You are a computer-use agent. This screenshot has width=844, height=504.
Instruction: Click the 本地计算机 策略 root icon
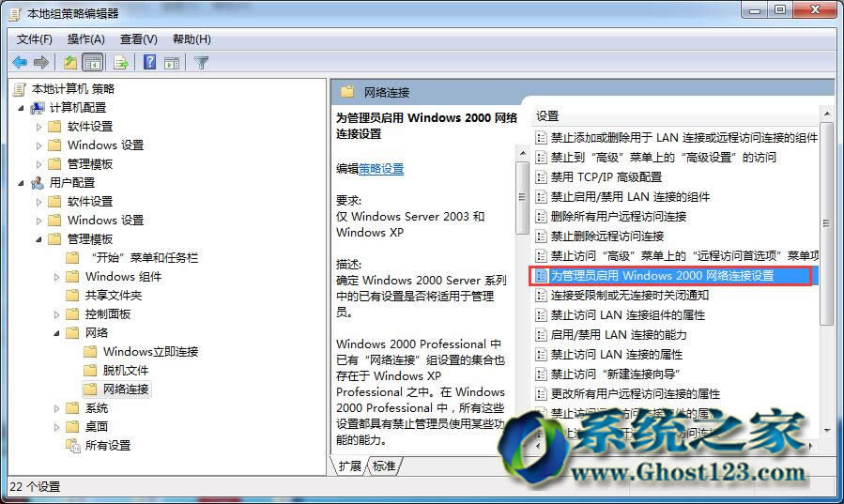click(x=20, y=89)
